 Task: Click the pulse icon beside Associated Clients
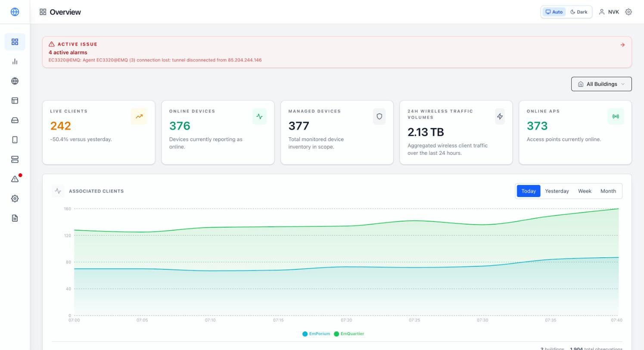58,191
